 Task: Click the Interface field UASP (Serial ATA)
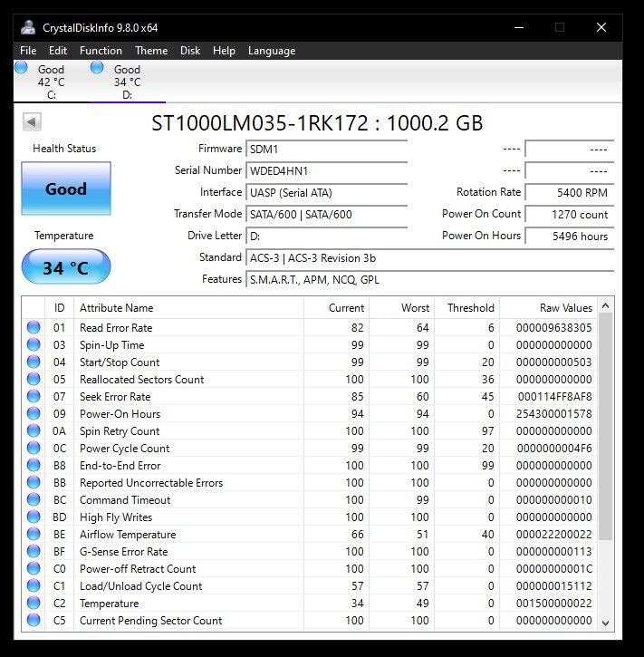327,193
